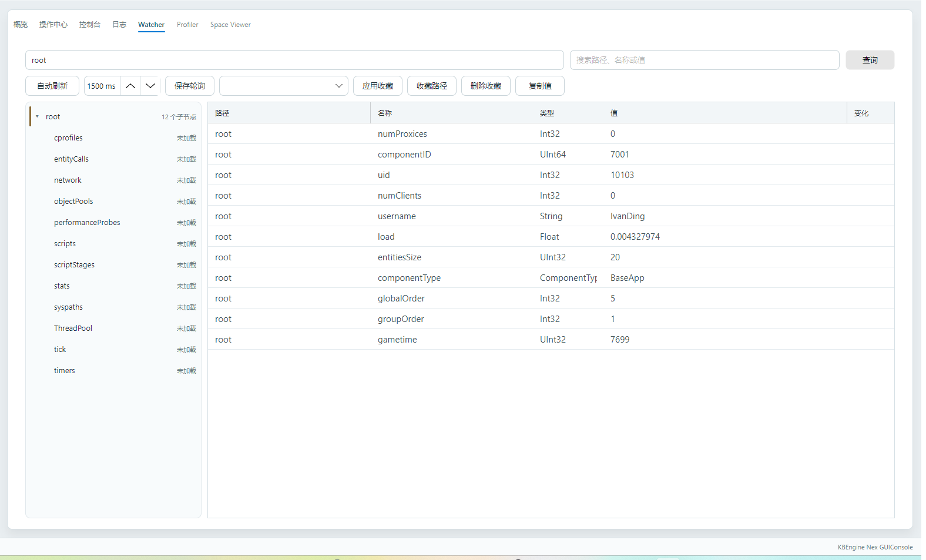Click the Float type cell
Screen dimensions: 926x560
pyautogui.click(x=549, y=237)
